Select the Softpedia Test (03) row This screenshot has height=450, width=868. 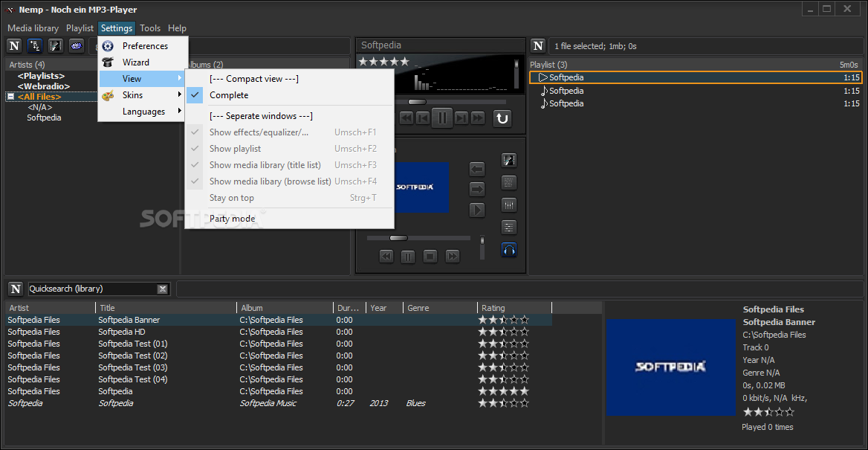[279, 367]
